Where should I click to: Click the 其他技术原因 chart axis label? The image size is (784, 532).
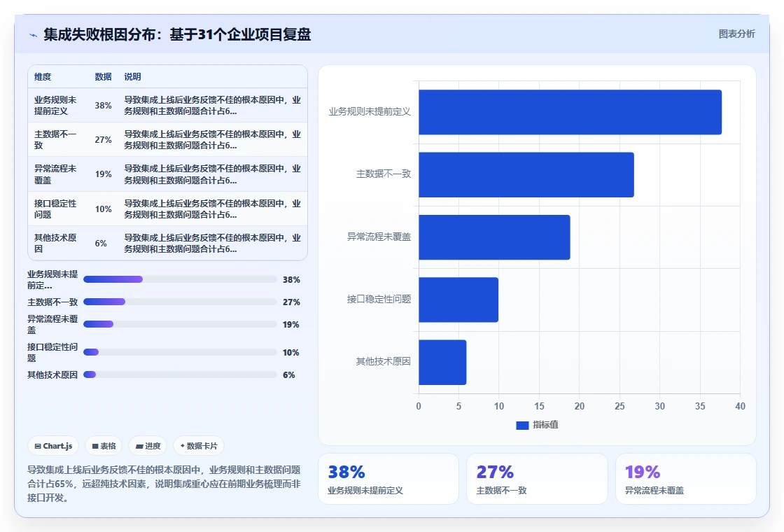[383, 361]
